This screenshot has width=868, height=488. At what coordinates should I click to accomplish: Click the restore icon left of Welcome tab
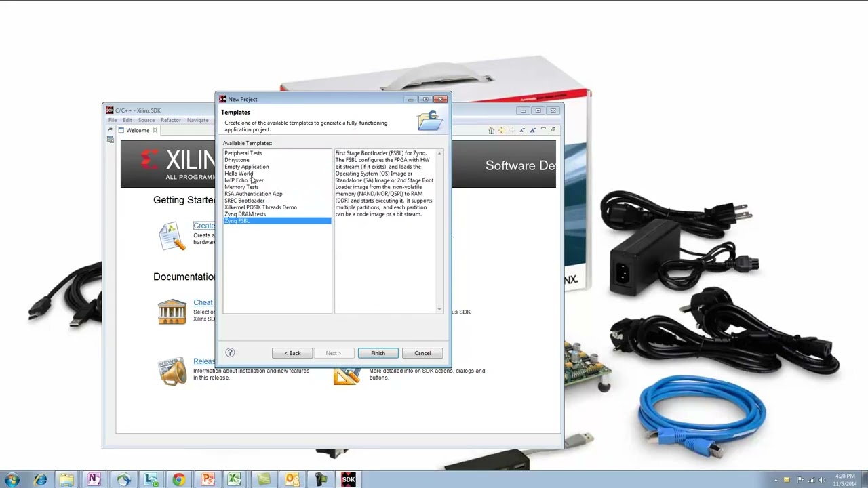coord(111,130)
